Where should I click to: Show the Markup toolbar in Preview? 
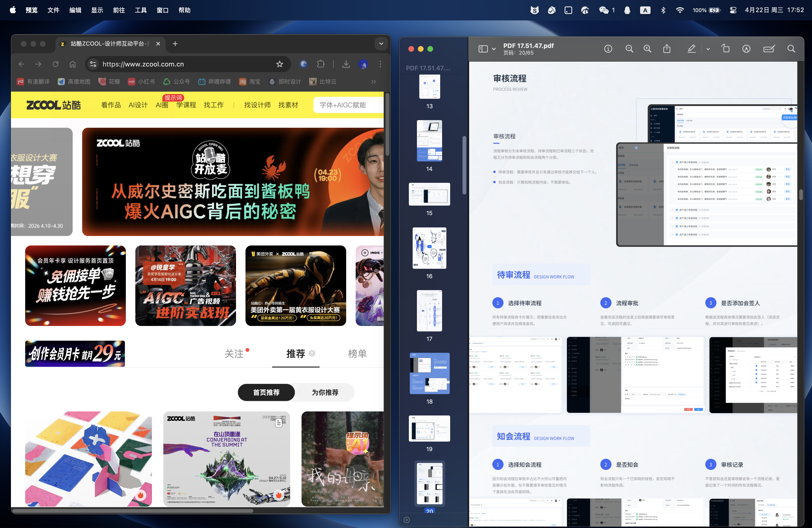click(746, 49)
